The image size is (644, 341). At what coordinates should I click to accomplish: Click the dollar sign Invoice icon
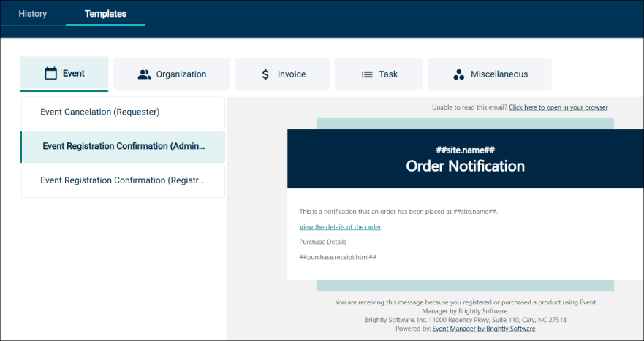pos(265,74)
